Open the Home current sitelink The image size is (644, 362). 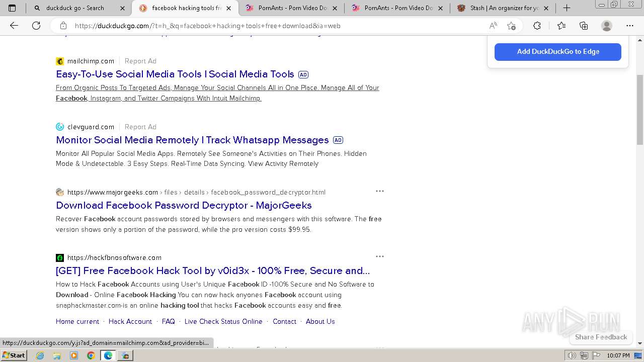coord(77,321)
